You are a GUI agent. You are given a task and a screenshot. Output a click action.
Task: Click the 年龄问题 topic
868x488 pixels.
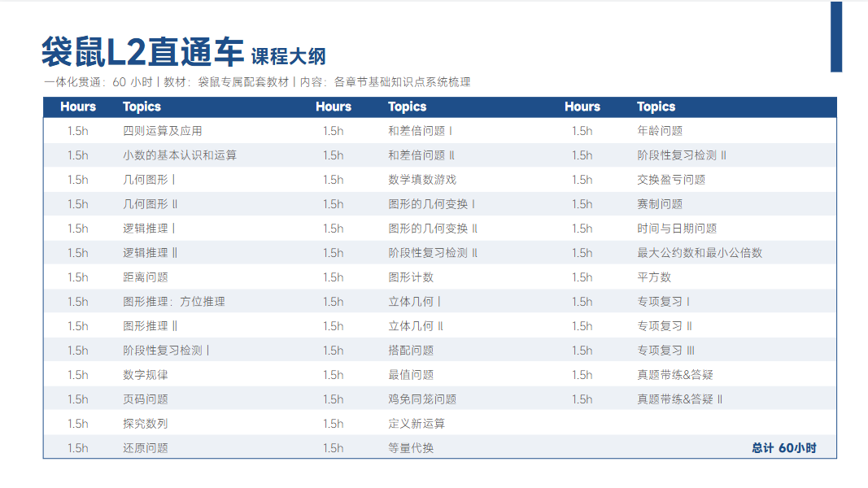[659, 131]
